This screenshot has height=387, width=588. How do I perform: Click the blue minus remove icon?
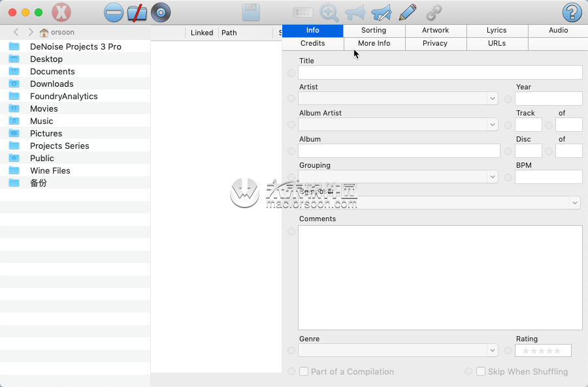pyautogui.click(x=113, y=12)
